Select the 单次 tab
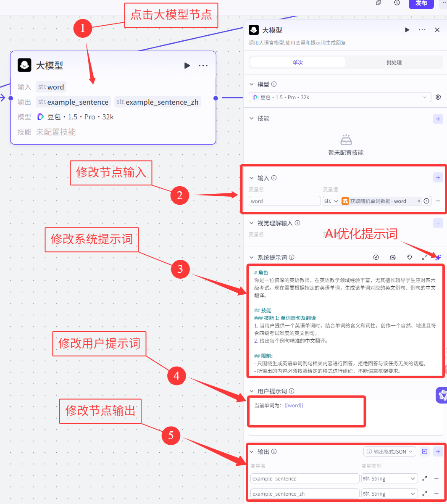447x504 pixels. [x=297, y=62]
